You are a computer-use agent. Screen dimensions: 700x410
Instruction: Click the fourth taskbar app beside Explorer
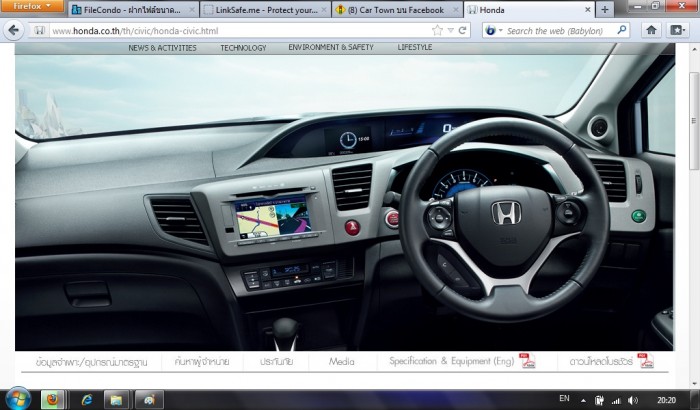point(149,399)
